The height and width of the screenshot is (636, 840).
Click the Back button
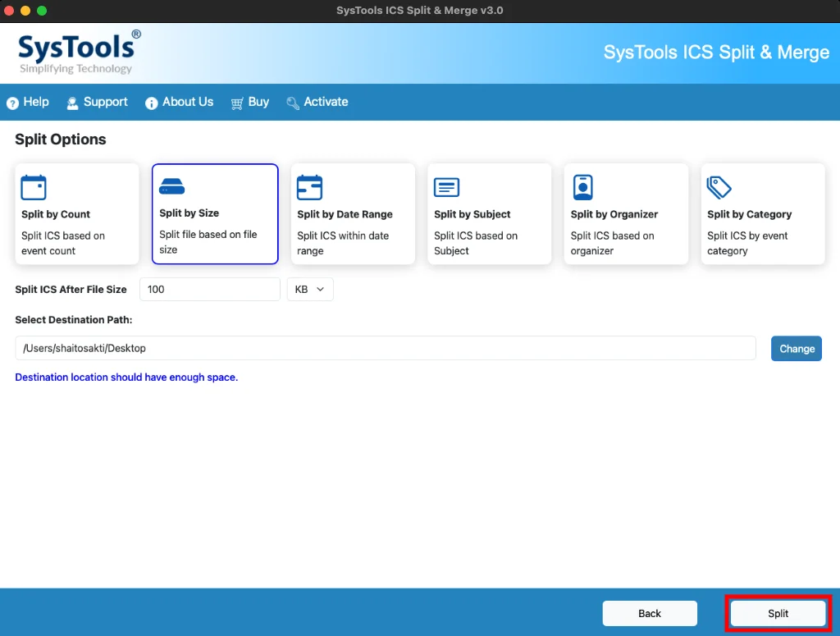point(650,613)
